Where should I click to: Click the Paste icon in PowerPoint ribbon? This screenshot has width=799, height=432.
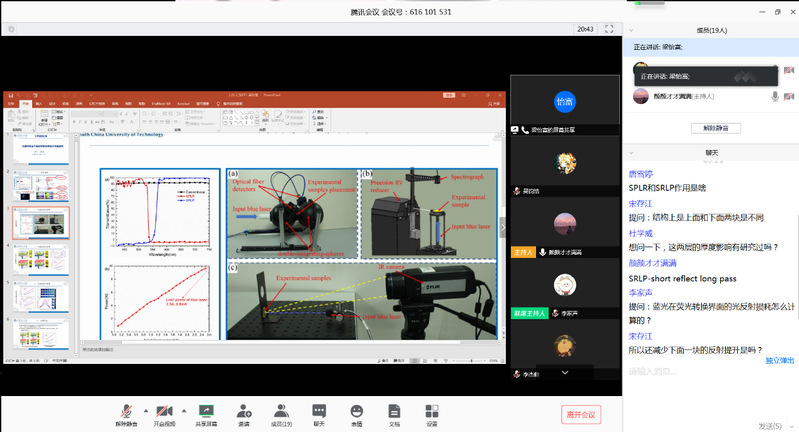tap(12, 117)
